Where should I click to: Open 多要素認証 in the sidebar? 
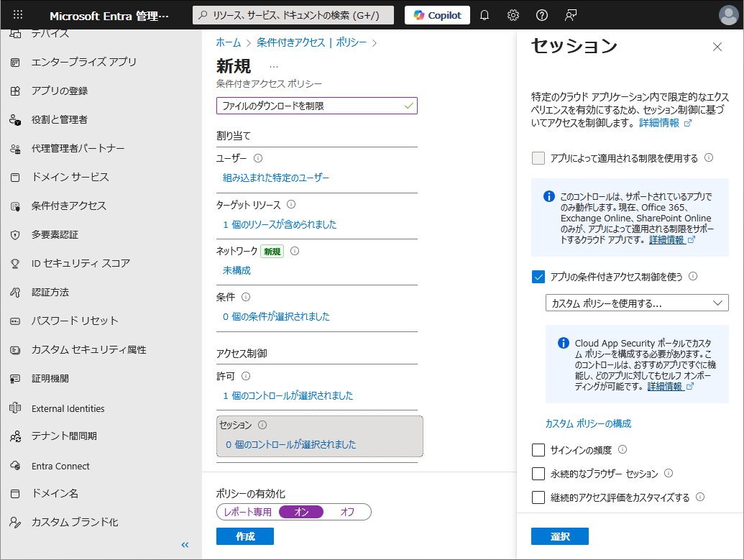(x=55, y=235)
